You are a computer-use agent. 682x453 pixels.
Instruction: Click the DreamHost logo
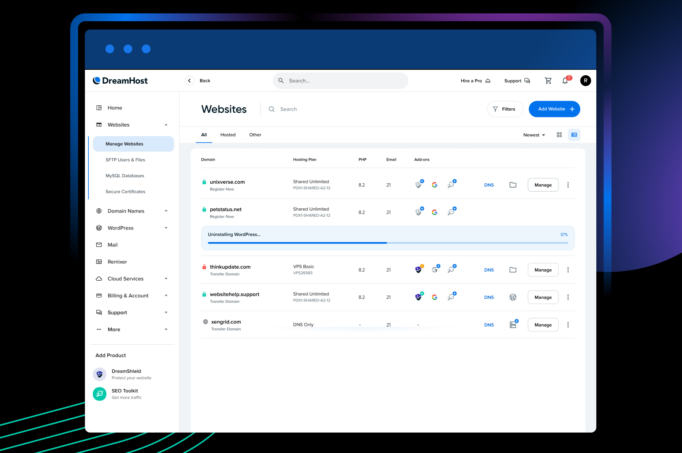120,81
